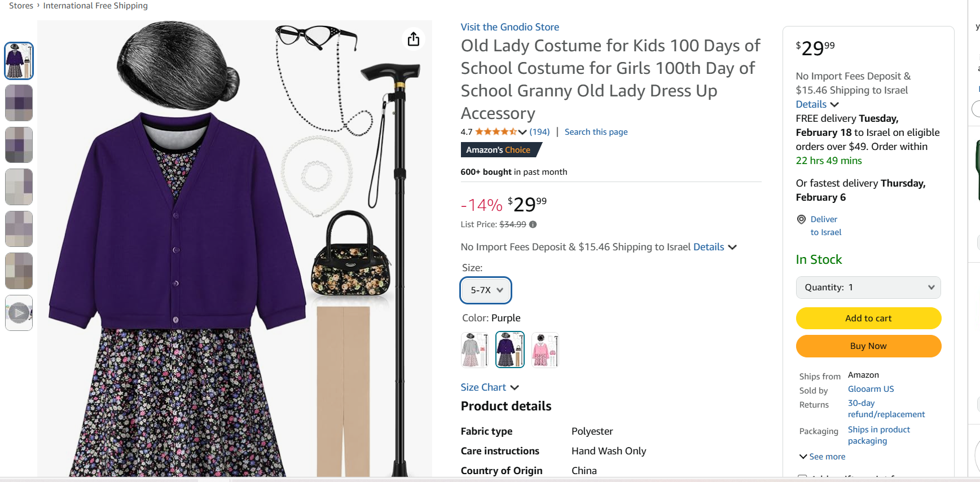Image resolution: width=980 pixels, height=482 pixels.
Task: Play the product video thumbnail
Action: point(19,313)
